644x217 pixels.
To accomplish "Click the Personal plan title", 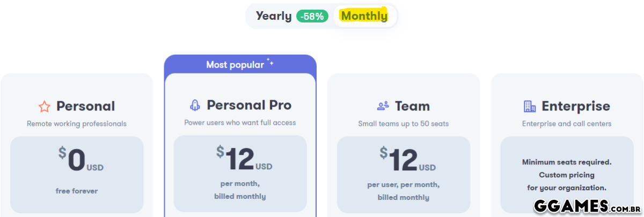I will point(85,106).
